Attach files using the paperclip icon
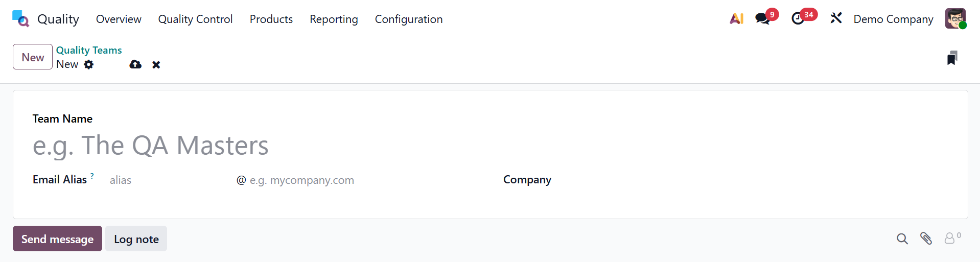The width and height of the screenshot is (980, 262). click(926, 239)
